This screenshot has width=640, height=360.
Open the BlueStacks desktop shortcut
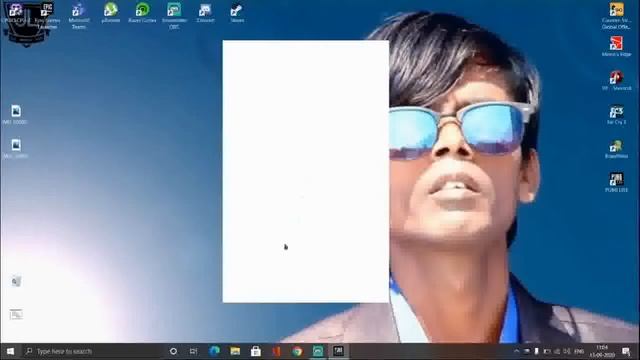[x=616, y=149]
